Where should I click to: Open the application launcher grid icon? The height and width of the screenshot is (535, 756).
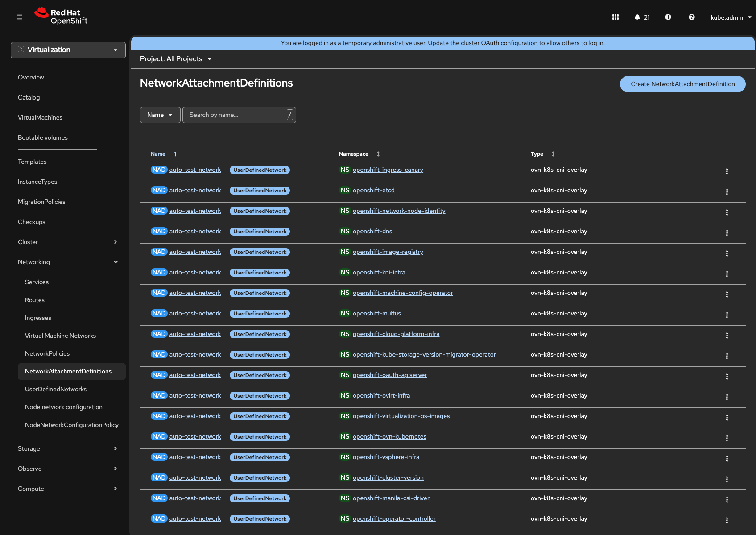point(615,17)
